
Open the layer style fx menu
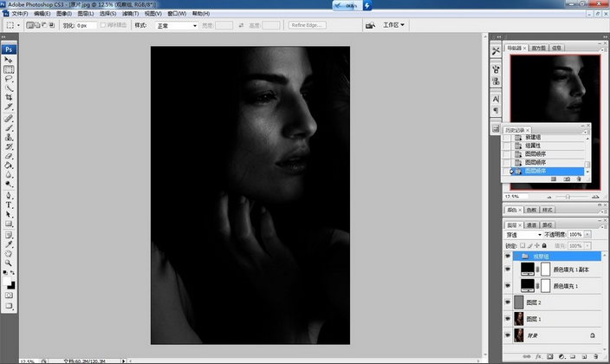(x=539, y=356)
